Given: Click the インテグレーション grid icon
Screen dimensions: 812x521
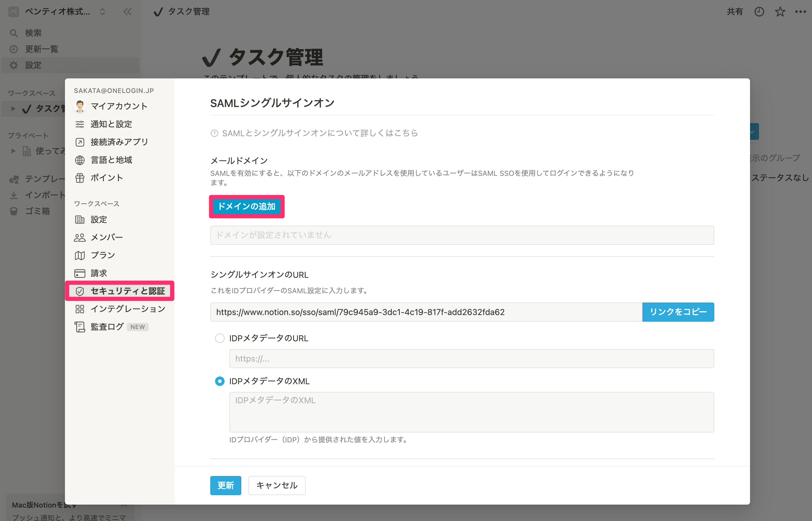Looking at the screenshot, I should tap(80, 309).
